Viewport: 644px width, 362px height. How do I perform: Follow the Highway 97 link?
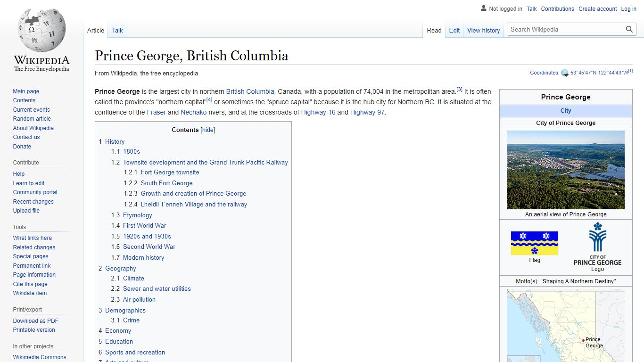click(368, 112)
